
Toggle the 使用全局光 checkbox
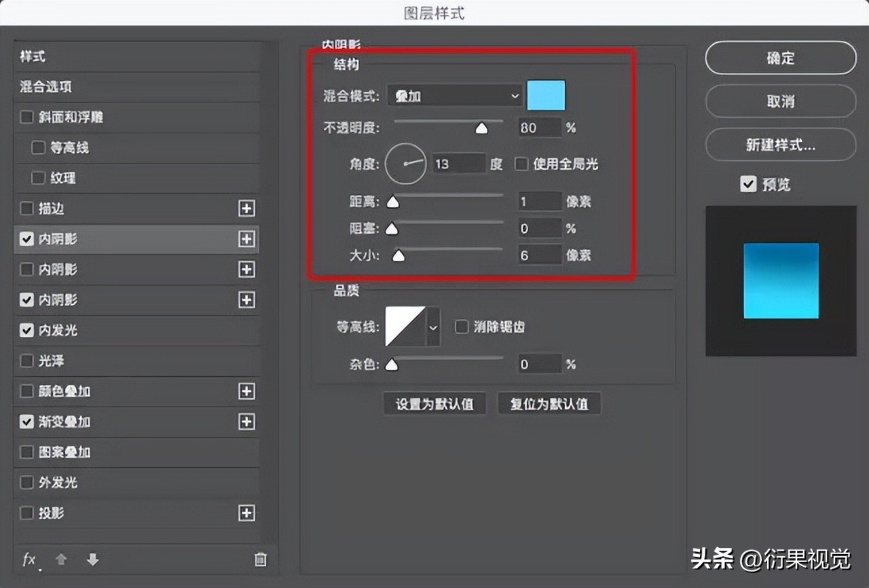click(521, 164)
